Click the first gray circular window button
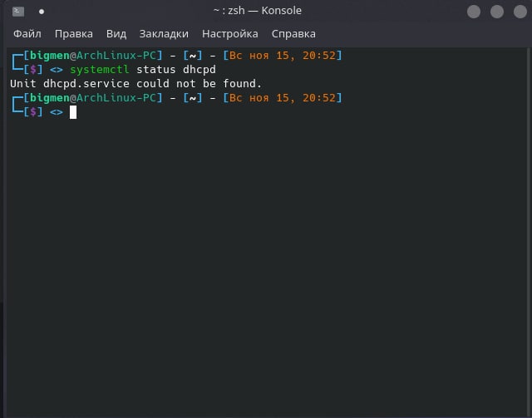The height and width of the screenshot is (418, 532). [474, 12]
